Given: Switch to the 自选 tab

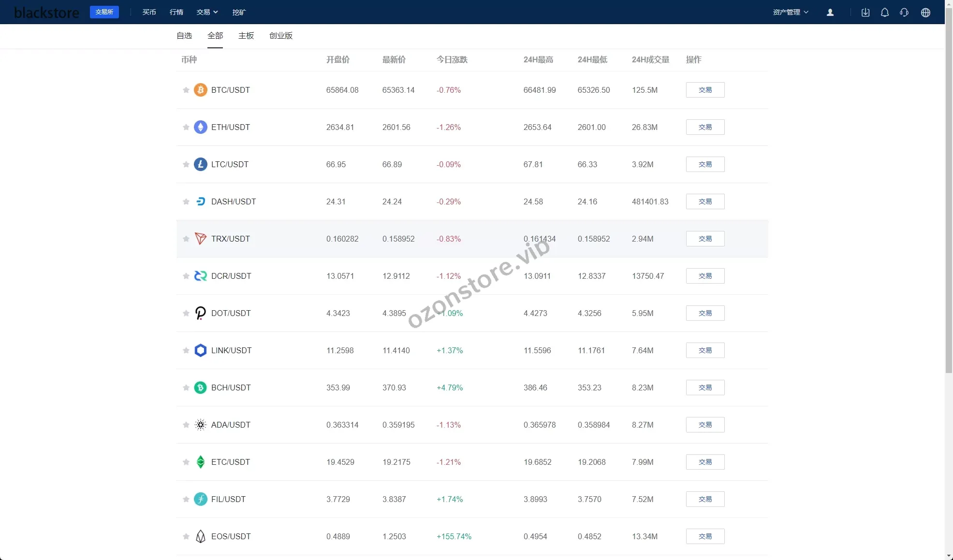Looking at the screenshot, I should (184, 36).
